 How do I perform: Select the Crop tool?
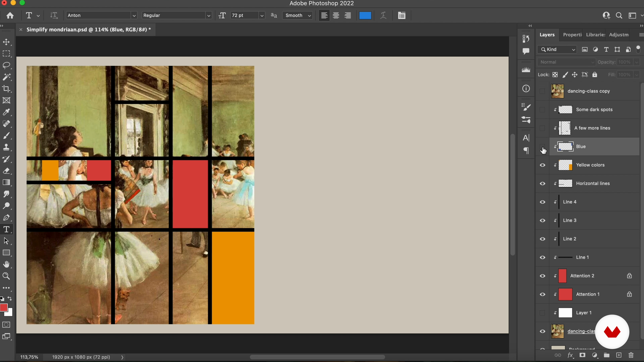[7, 89]
